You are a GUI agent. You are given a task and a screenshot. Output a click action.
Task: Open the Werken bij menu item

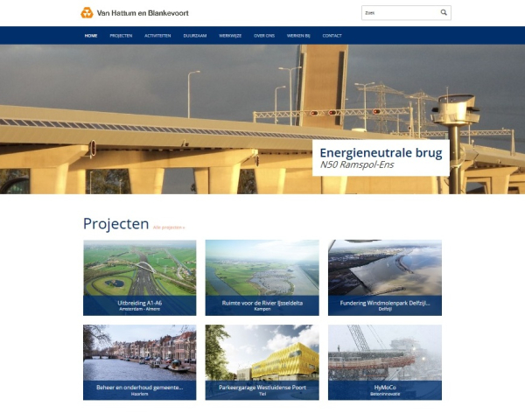(298, 36)
